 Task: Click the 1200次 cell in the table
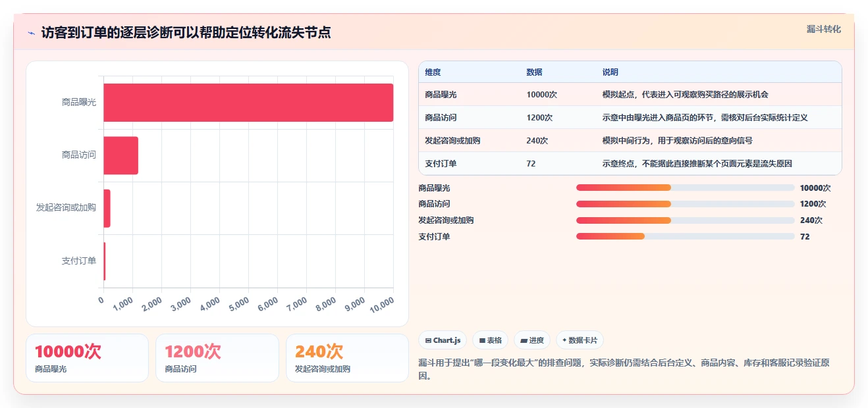[x=539, y=118]
